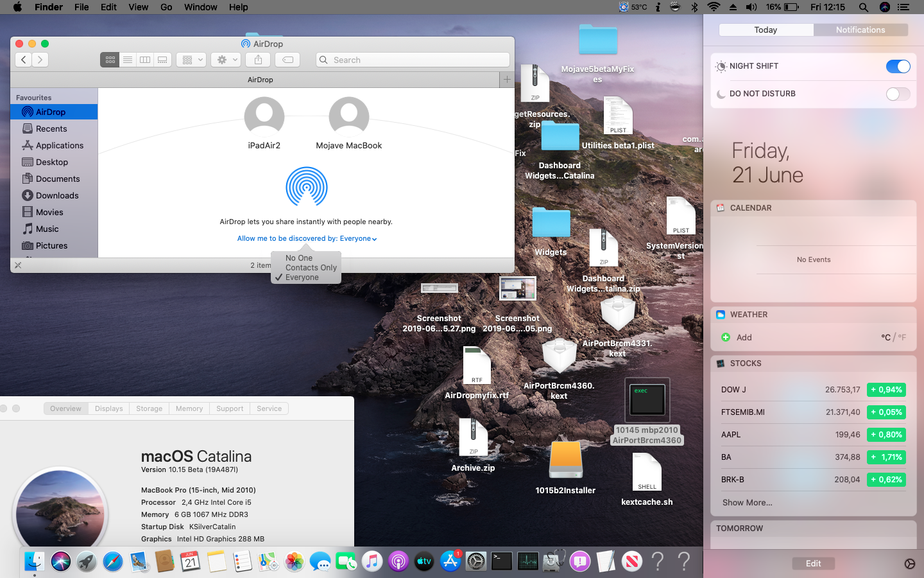Image resolution: width=924 pixels, height=578 pixels.
Task: Select the DOW J stock row
Action: (x=813, y=390)
